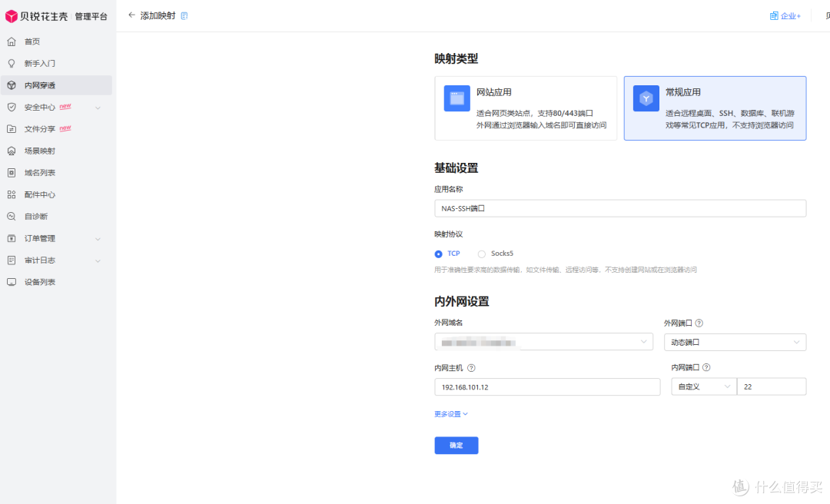
Task: Click the help icon next to 内网主机
Action: [x=471, y=368]
